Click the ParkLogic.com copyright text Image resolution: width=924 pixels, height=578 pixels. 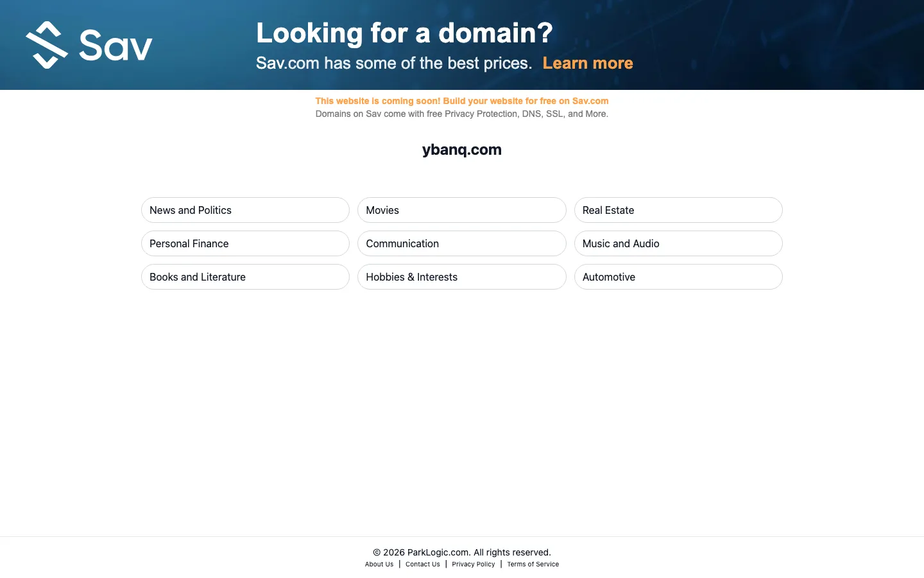coord(462,552)
